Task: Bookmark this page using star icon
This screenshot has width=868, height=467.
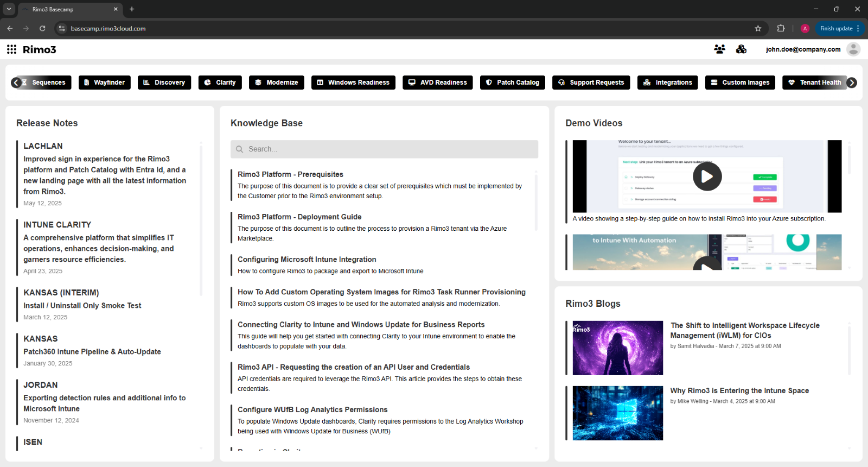Action: click(758, 29)
